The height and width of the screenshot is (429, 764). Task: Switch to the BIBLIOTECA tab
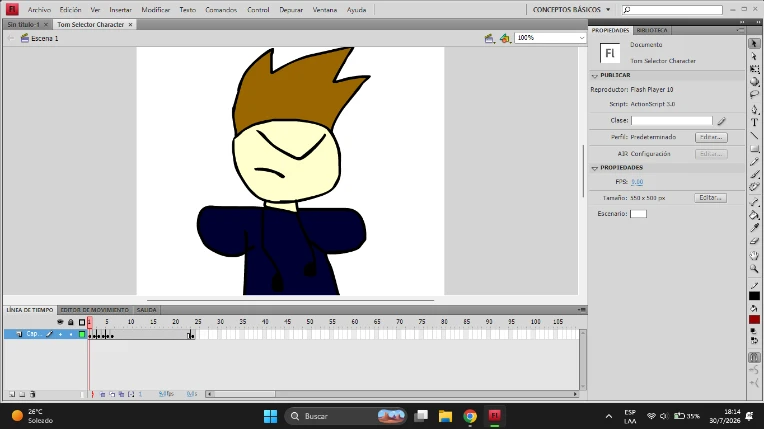point(652,30)
